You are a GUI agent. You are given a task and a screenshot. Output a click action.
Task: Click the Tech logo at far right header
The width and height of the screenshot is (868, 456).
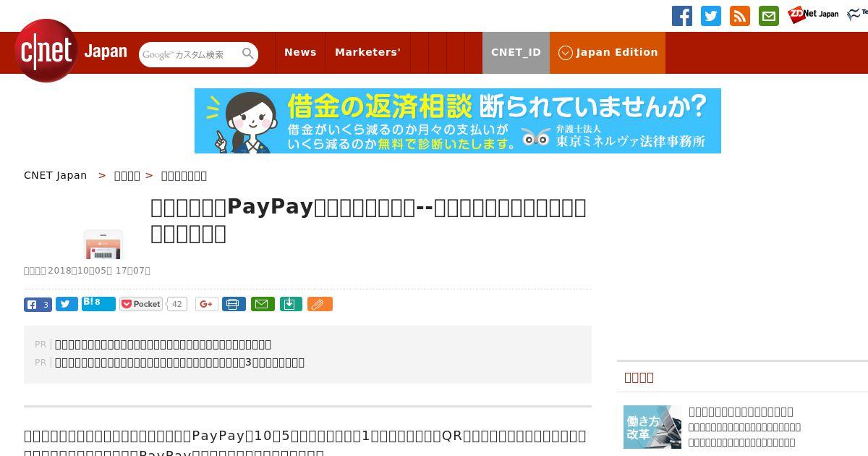(857, 14)
